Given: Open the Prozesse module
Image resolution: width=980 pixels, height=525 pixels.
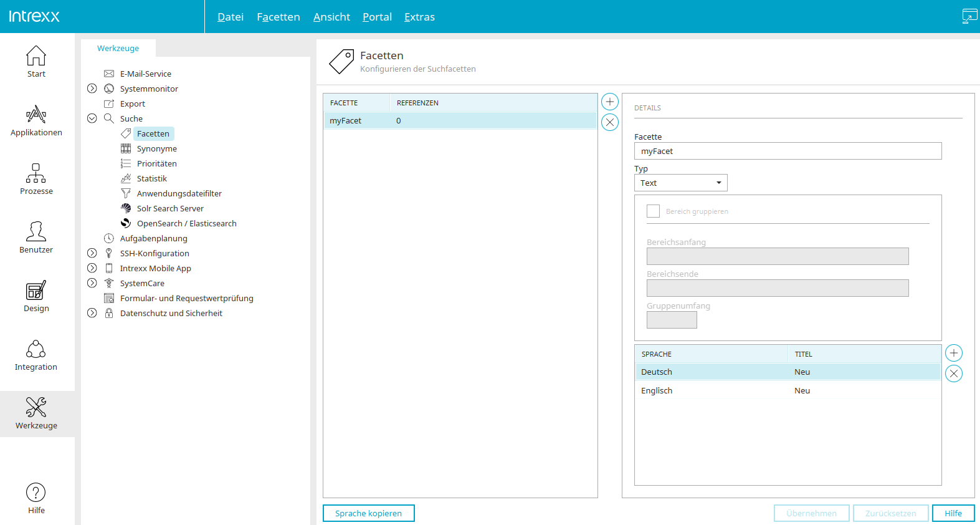Looking at the screenshot, I should click(x=36, y=180).
